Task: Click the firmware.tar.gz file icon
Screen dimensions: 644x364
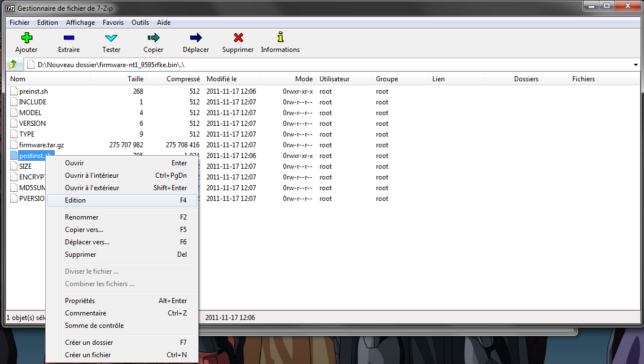Action: click(x=14, y=144)
